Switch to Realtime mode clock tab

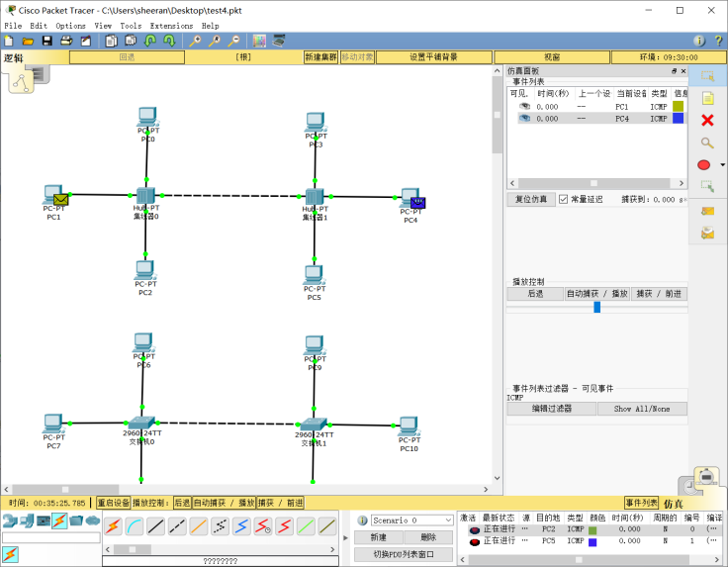tap(690, 487)
